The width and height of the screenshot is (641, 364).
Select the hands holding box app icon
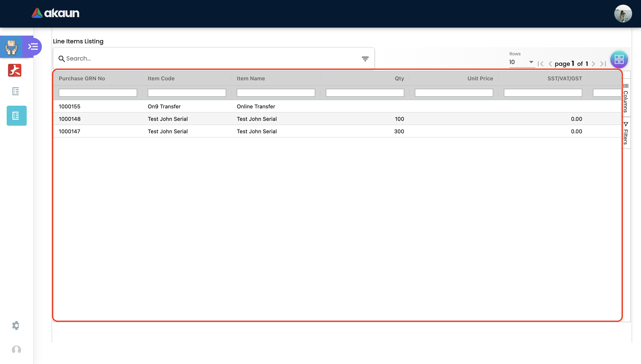(x=11, y=47)
